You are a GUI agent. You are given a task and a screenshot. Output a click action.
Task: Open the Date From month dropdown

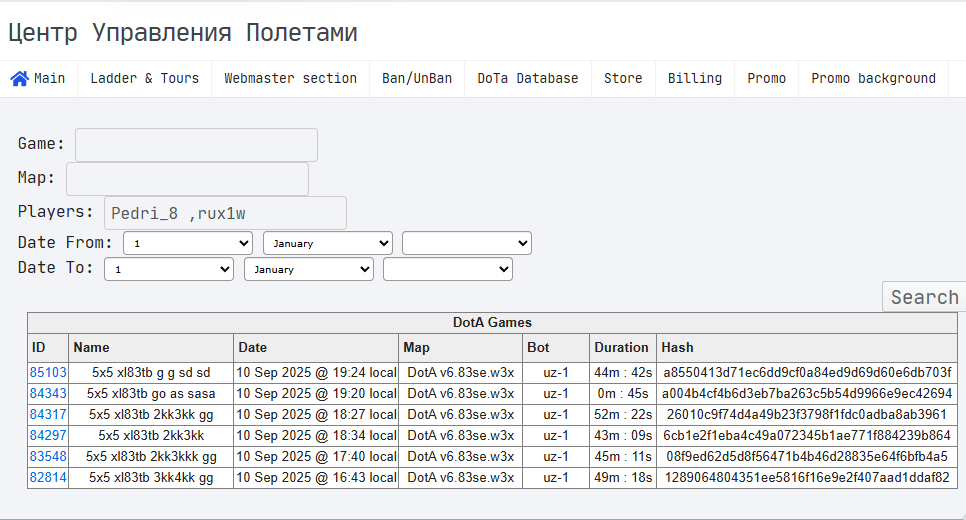(x=328, y=243)
